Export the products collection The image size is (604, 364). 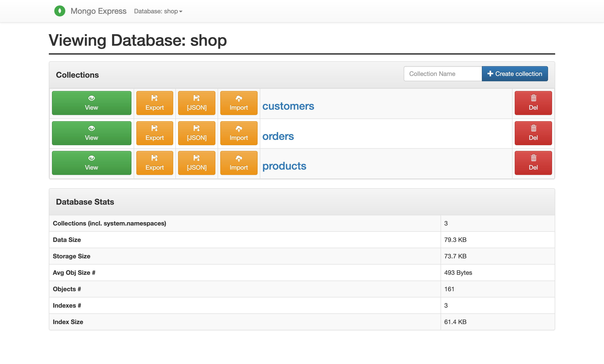pyautogui.click(x=155, y=163)
